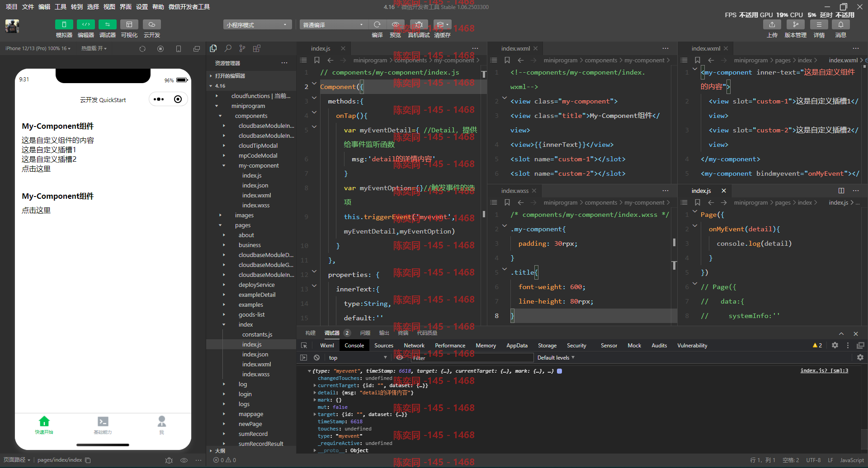Screen dimensions: 868x468
Task: Click the element inspector icon
Action: pyautogui.click(x=304, y=345)
